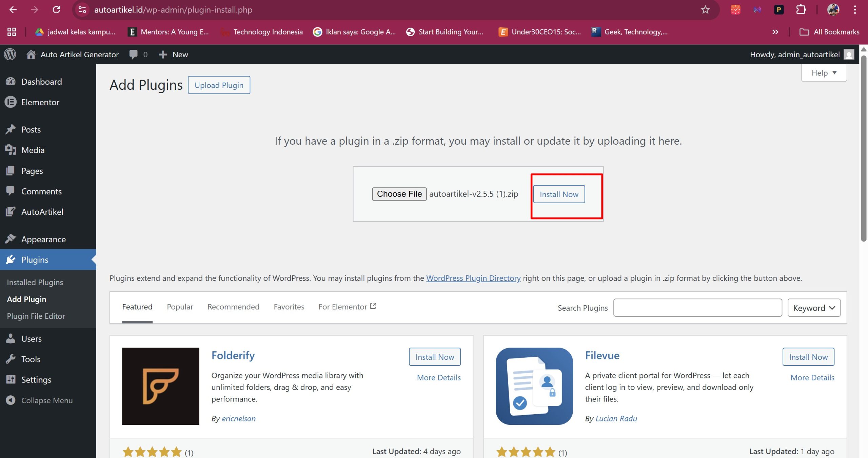Image resolution: width=868 pixels, height=458 pixels.
Task: Open the Elementor sidebar menu item
Action: [40, 102]
